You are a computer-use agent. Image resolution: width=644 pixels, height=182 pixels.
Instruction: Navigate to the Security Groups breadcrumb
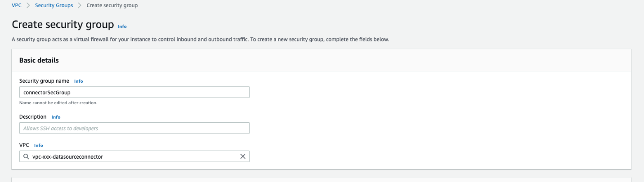pyautogui.click(x=54, y=5)
